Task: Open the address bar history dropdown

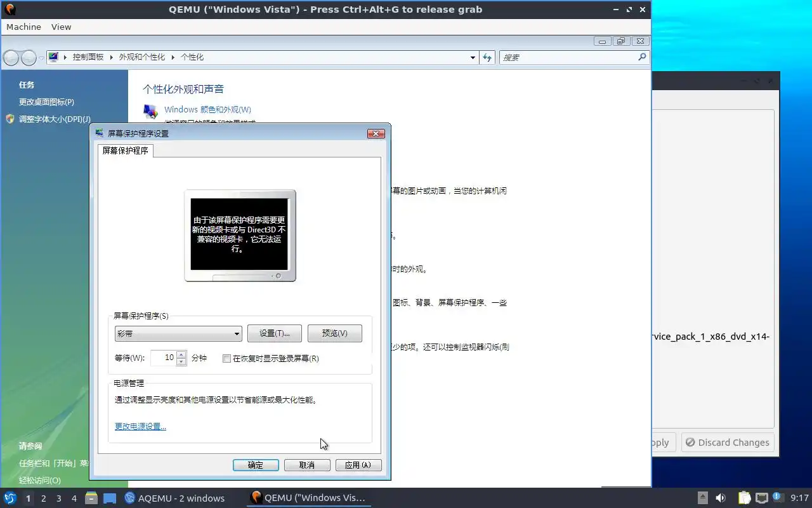Action: pos(473,58)
